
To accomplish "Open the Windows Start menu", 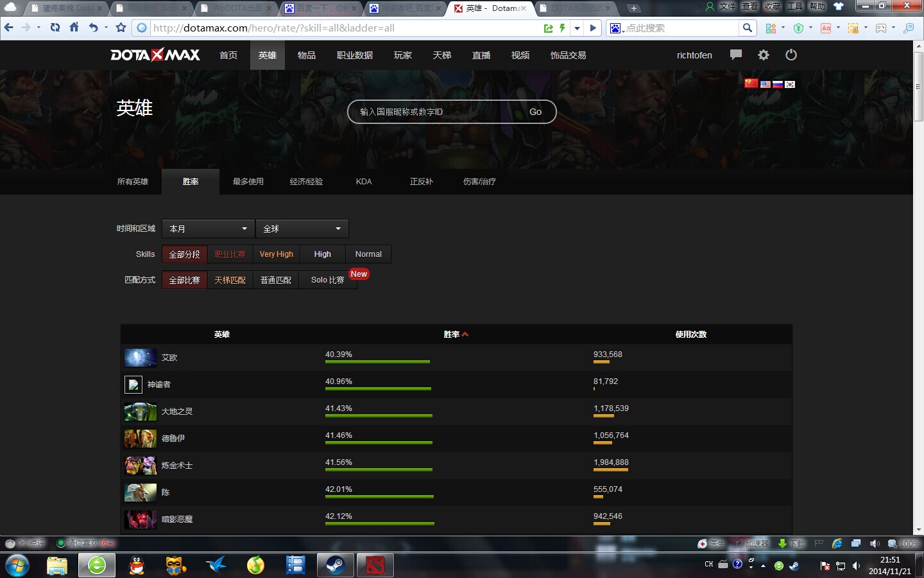I will coord(17,566).
